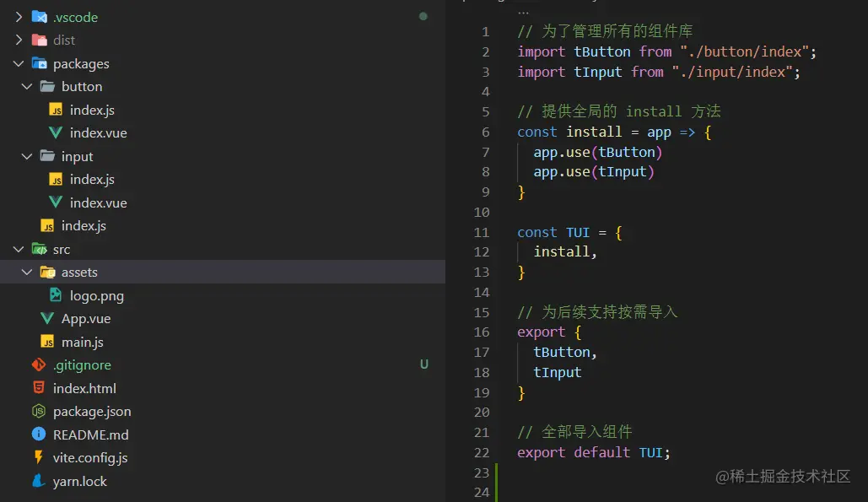Click the "./button/index" import path
The image size is (868, 502).
point(745,51)
